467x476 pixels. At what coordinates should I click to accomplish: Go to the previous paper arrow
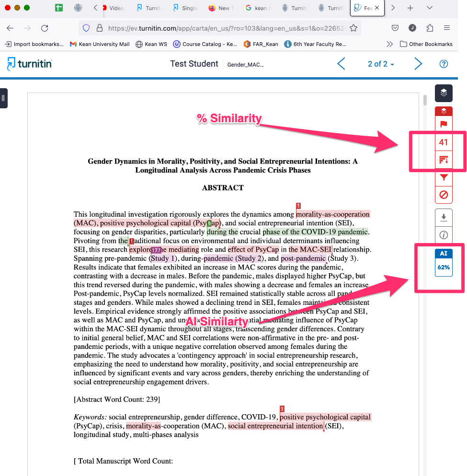click(341, 64)
